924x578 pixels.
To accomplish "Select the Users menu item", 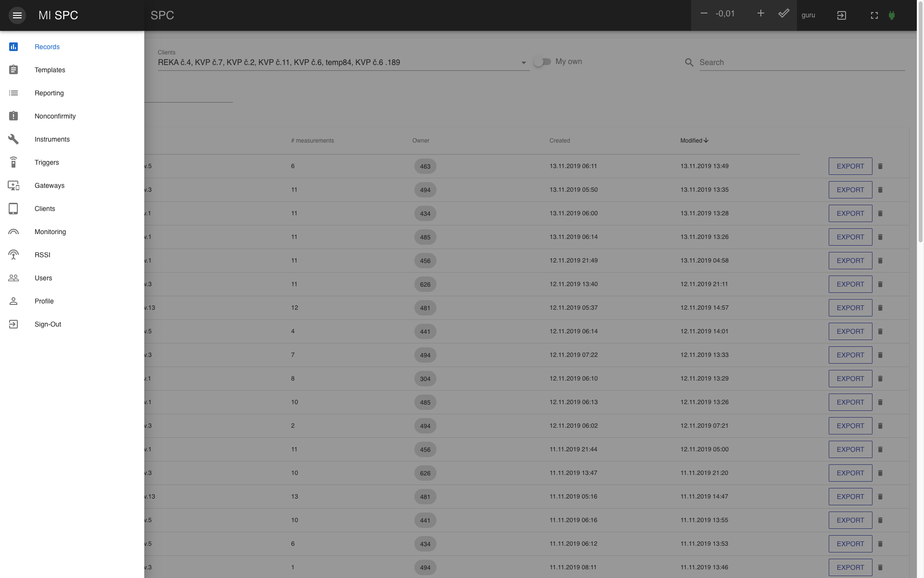I will [x=43, y=277].
